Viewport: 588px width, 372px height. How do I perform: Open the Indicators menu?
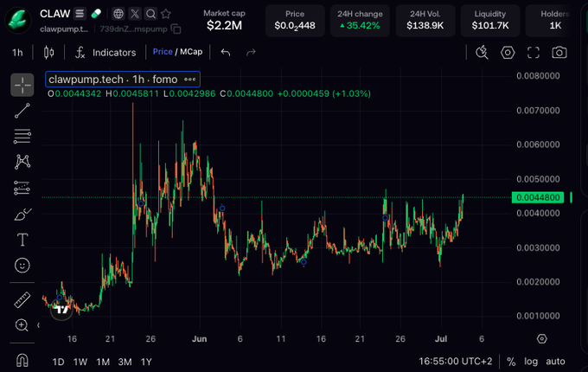pyautogui.click(x=105, y=53)
